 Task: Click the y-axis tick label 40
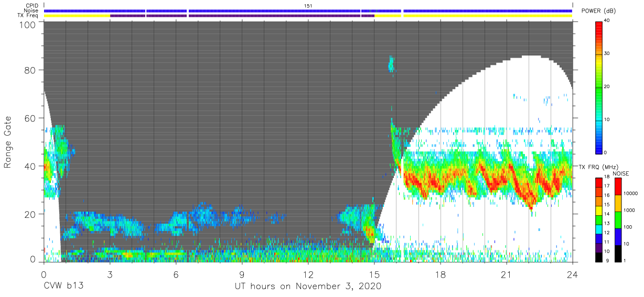click(30, 166)
